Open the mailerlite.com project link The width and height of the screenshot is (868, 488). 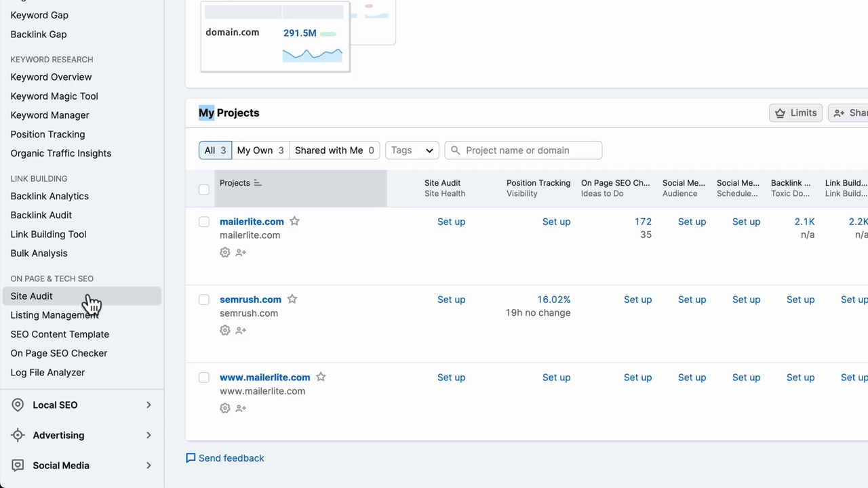[x=252, y=222]
